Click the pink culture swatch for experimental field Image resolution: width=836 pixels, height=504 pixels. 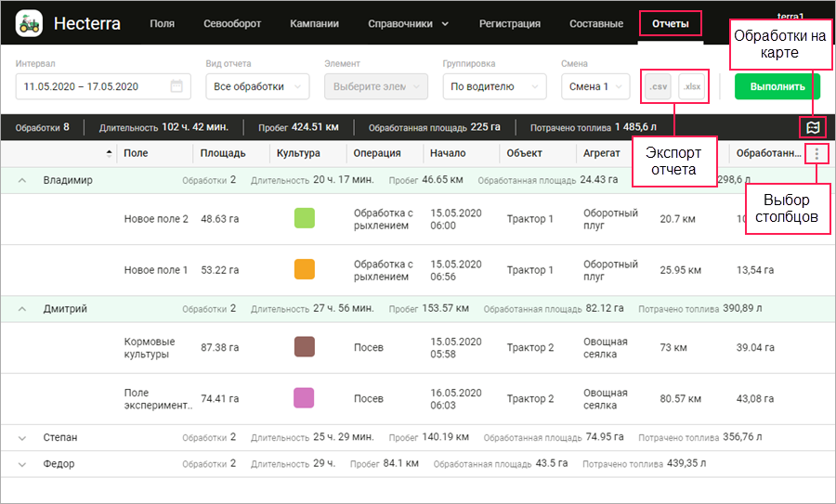(x=304, y=399)
